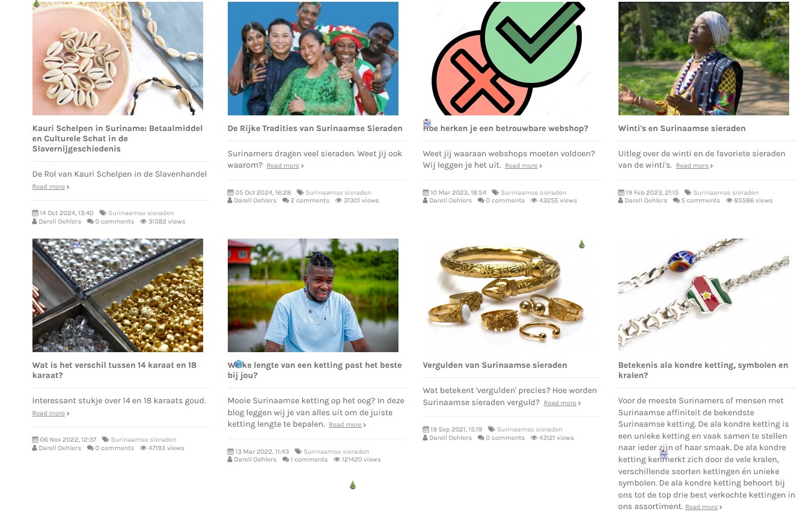
Task: Click '2 comments' link under Rijke Tradities post
Action: pyautogui.click(x=310, y=201)
